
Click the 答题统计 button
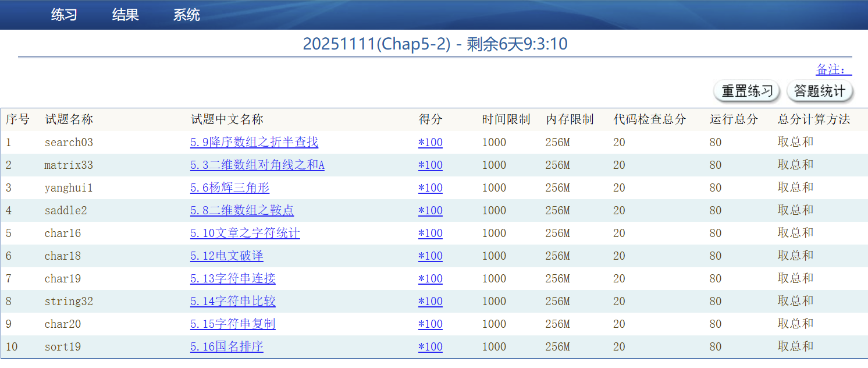pos(820,91)
